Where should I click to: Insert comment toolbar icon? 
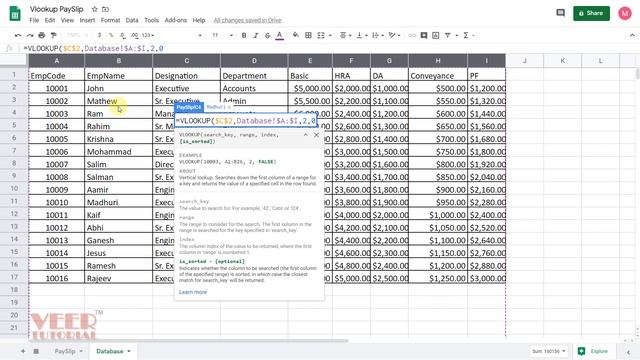(x=424, y=36)
